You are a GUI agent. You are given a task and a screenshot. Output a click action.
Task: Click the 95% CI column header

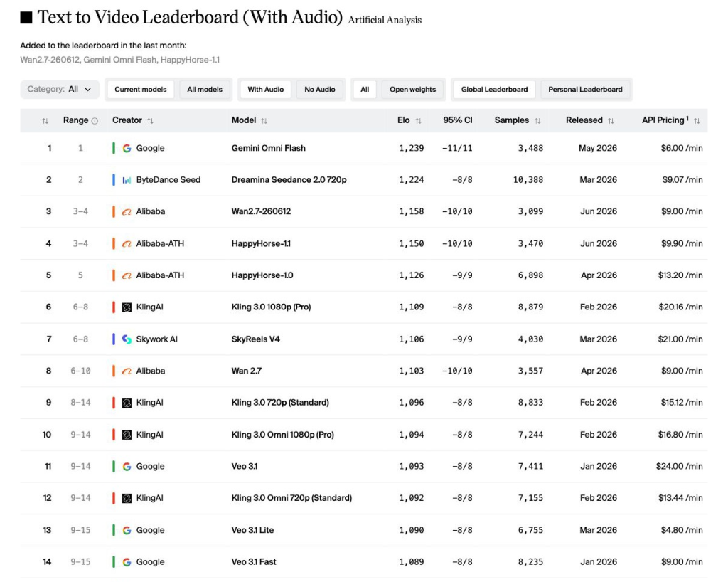pos(457,120)
